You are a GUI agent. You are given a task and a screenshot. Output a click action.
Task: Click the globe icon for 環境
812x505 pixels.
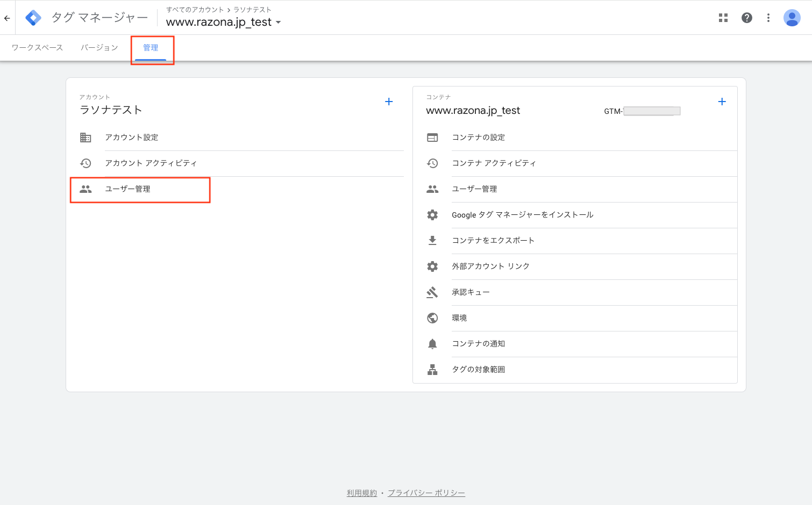(432, 318)
